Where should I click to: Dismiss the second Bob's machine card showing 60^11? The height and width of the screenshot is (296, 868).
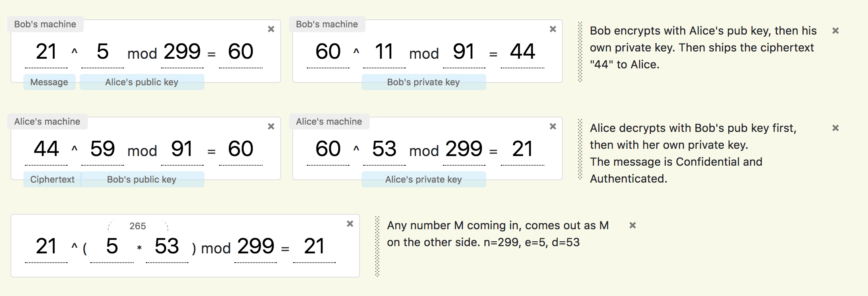point(552,29)
